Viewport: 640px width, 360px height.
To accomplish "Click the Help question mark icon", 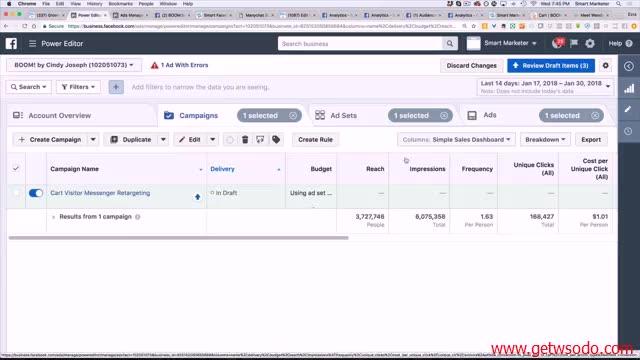I will coord(629,43).
